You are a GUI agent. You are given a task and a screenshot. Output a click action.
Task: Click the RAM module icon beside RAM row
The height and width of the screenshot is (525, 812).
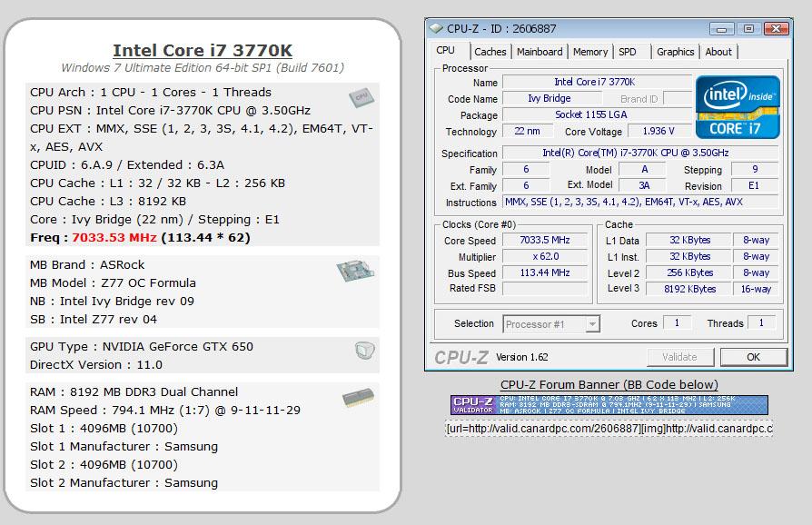[359, 398]
